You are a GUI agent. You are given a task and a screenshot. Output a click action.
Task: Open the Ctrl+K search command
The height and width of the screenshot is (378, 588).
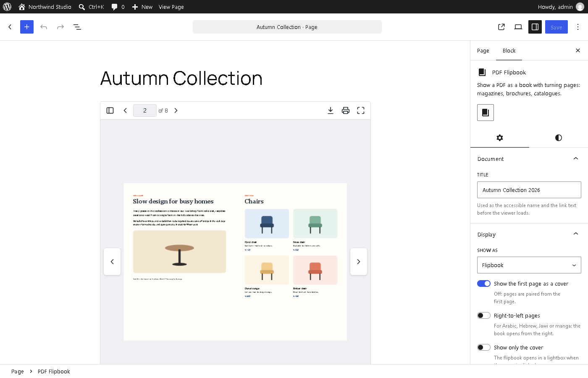click(x=91, y=7)
